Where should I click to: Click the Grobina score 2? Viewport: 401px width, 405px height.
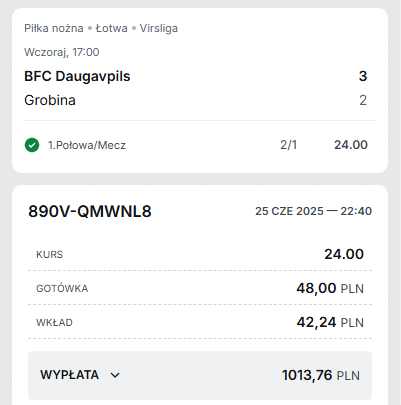(363, 100)
